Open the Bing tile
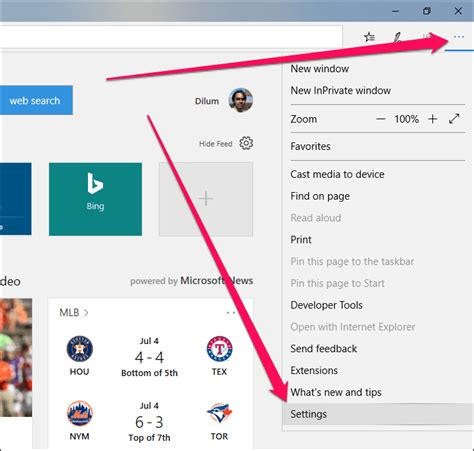 click(x=95, y=199)
